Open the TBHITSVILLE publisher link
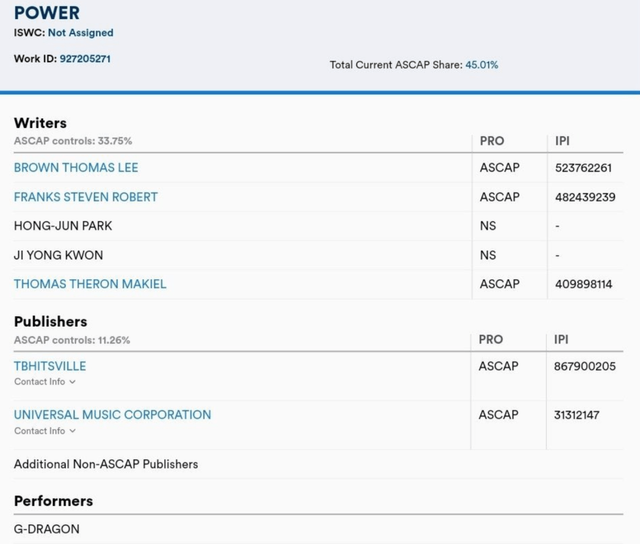Screen dimensions: 640x544 50,366
